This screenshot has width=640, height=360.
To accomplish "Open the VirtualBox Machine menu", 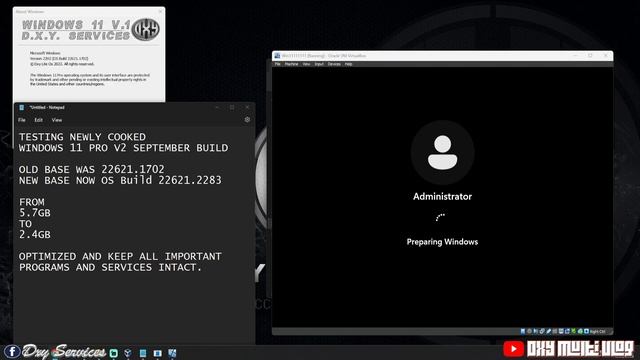I will [291, 64].
